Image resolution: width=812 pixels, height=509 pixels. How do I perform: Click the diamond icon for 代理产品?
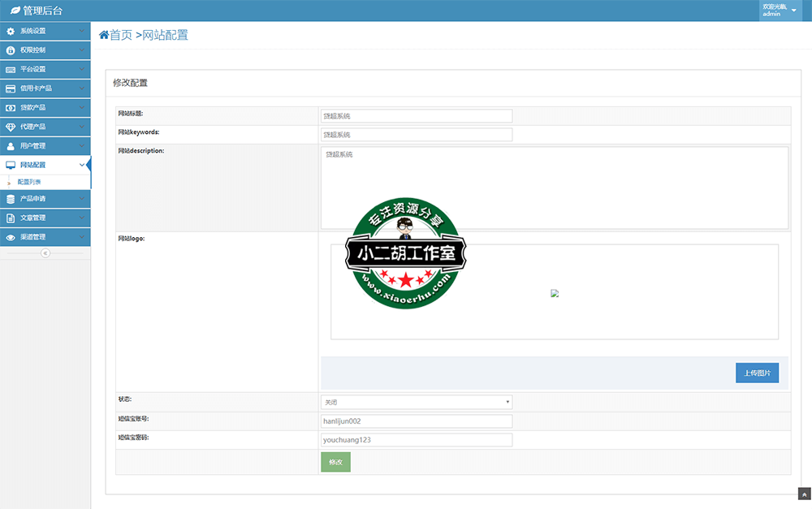point(11,127)
